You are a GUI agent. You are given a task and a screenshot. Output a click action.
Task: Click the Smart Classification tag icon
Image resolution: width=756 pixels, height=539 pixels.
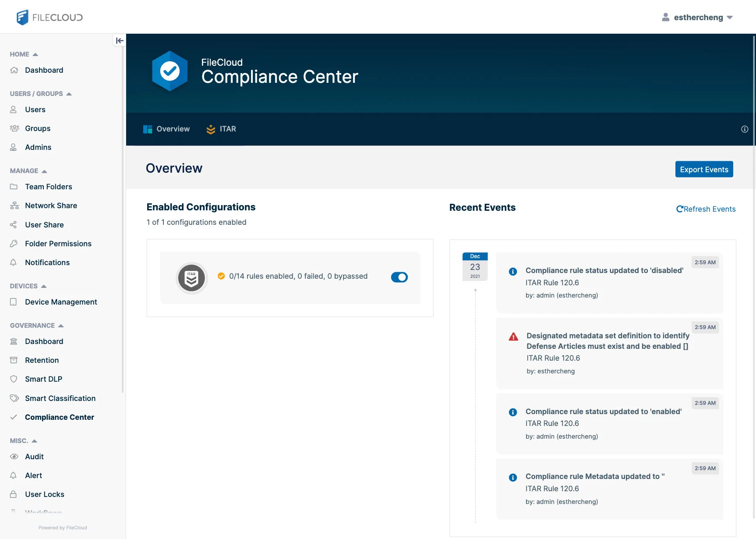[x=14, y=398]
